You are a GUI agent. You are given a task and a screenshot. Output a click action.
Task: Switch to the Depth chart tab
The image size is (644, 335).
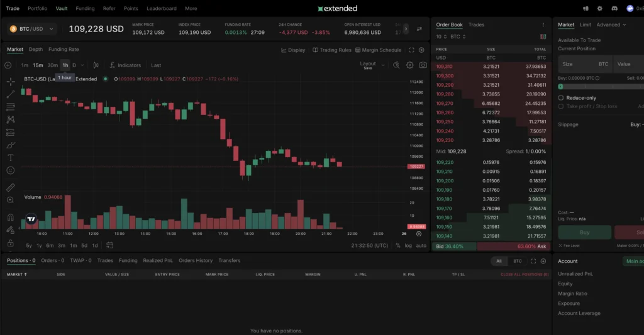(x=36, y=49)
